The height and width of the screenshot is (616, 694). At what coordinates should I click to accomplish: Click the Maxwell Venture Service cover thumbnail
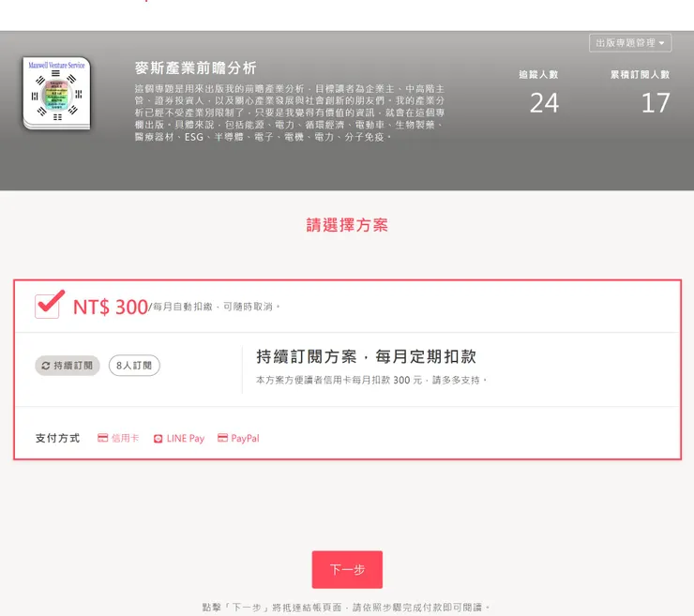(x=56, y=94)
